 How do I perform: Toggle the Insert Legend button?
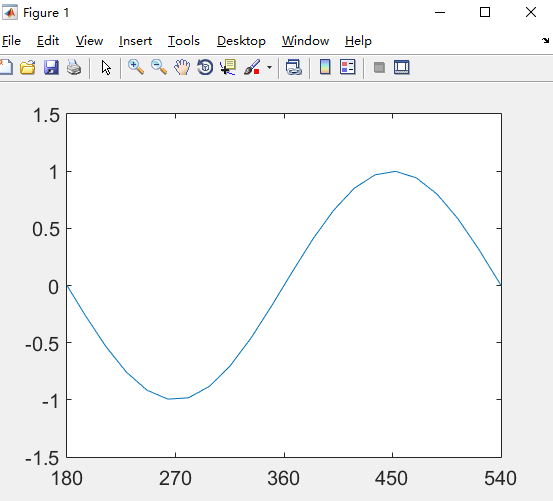348,67
